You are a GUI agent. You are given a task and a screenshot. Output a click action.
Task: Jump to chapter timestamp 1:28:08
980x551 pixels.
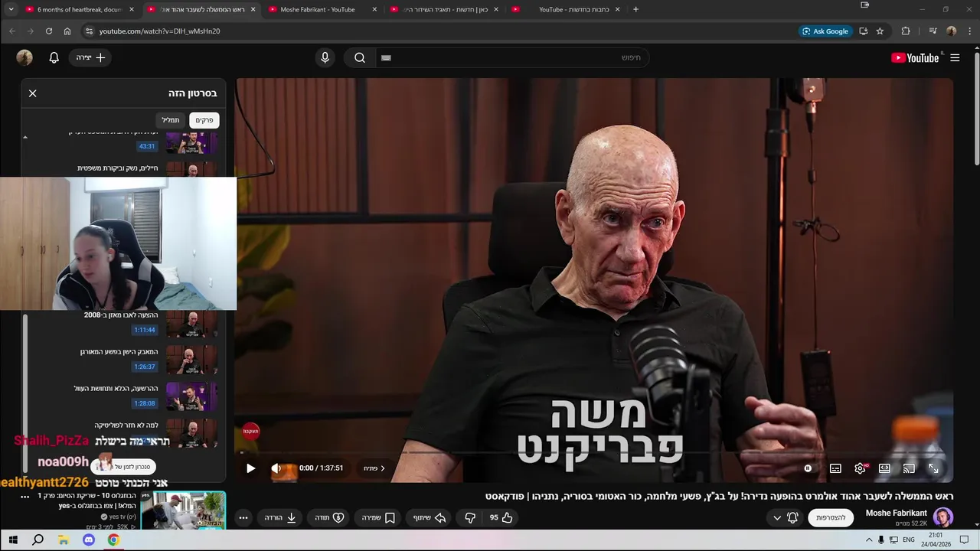click(x=145, y=403)
